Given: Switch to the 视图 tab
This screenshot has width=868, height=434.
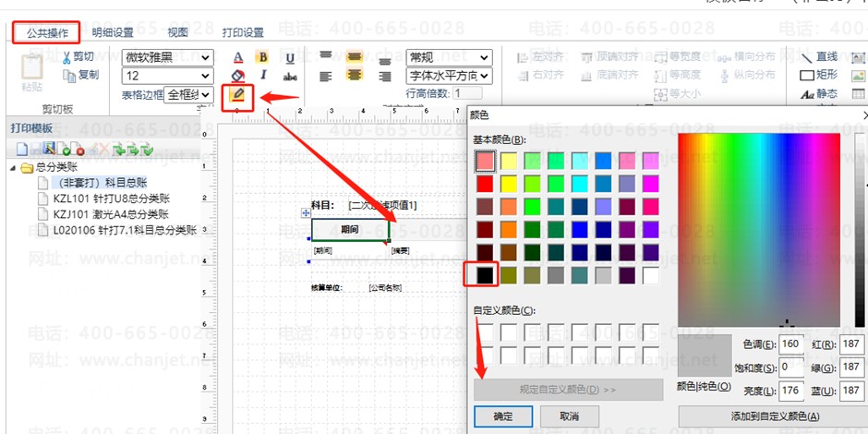Looking at the screenshot, I should 177,32.
